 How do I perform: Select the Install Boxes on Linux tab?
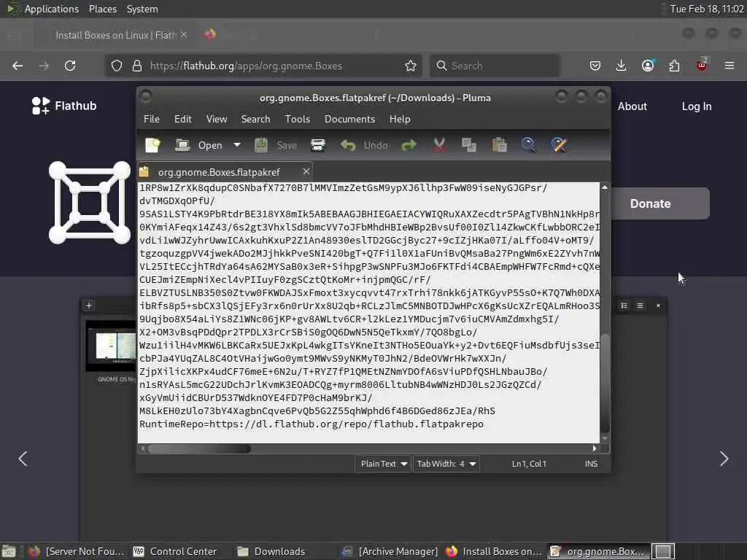(115, 35)
